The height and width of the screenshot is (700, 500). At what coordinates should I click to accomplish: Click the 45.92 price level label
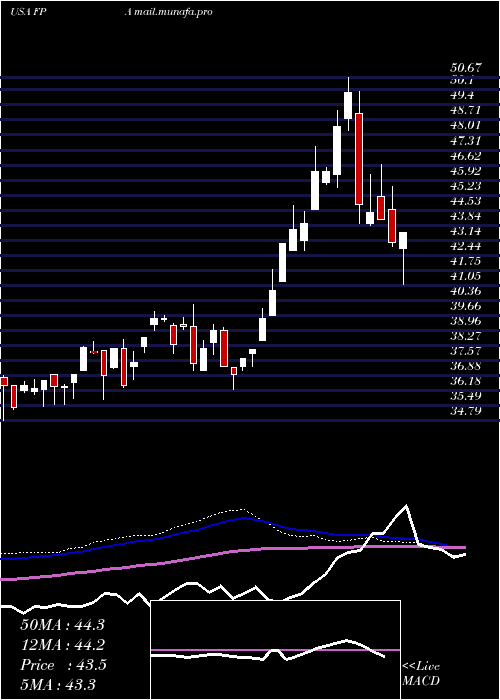tap(466, 171)
